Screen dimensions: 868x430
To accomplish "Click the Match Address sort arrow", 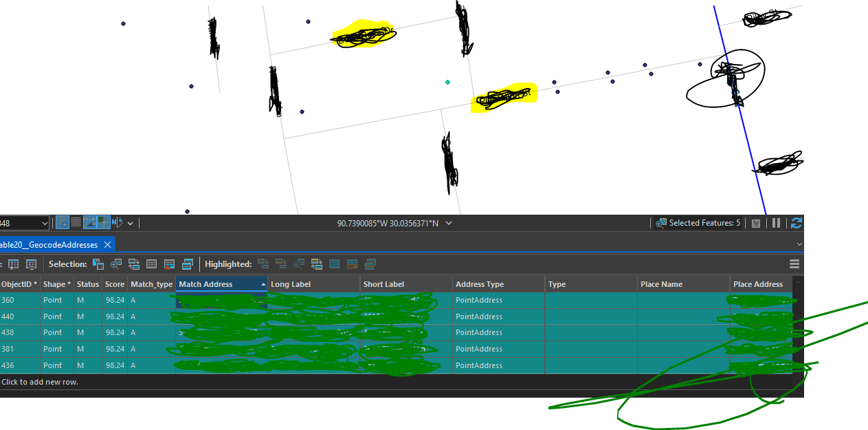I will (x=263, y=284).
